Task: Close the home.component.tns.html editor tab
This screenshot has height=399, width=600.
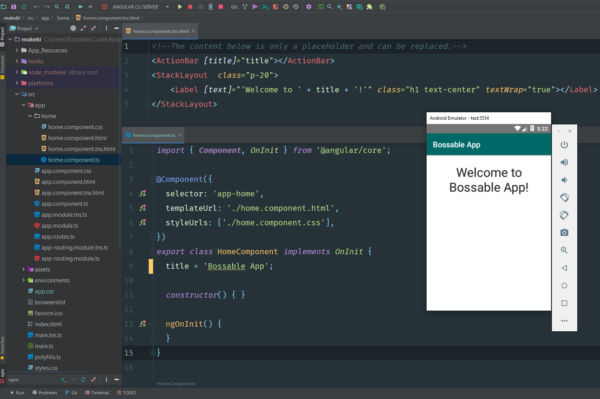Action: tap(193, 31)
